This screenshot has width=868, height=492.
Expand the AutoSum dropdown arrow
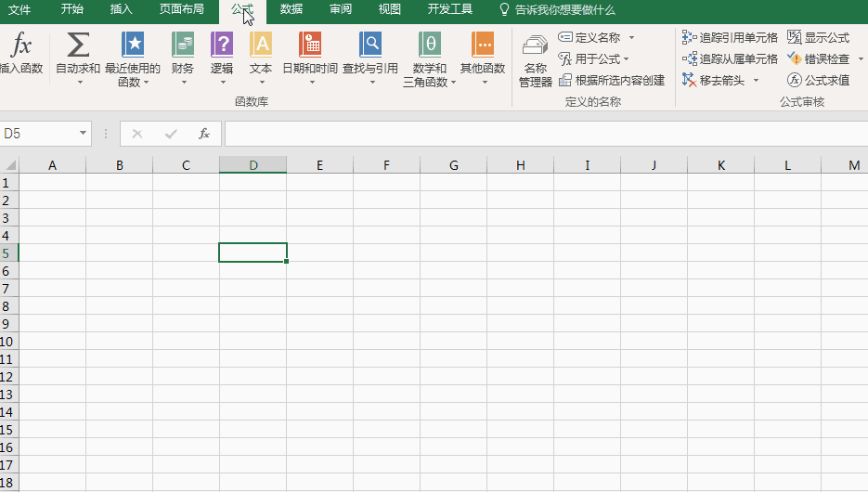(x=80, y=83)
